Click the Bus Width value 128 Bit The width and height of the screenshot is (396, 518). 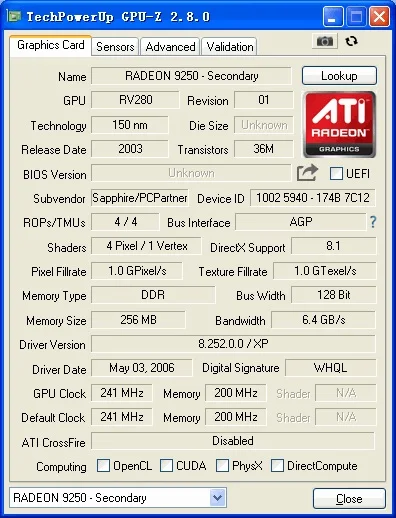click(x=334, y=295)
